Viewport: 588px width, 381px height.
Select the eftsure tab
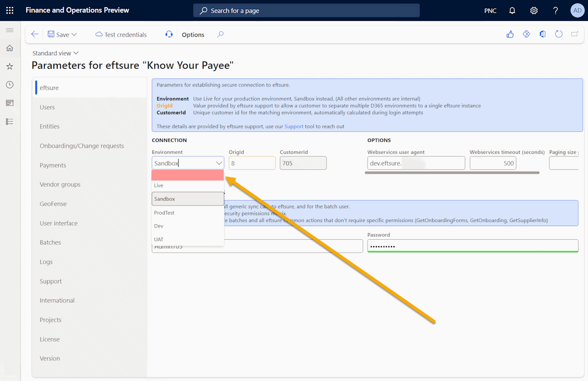click(x=90, y=88)
